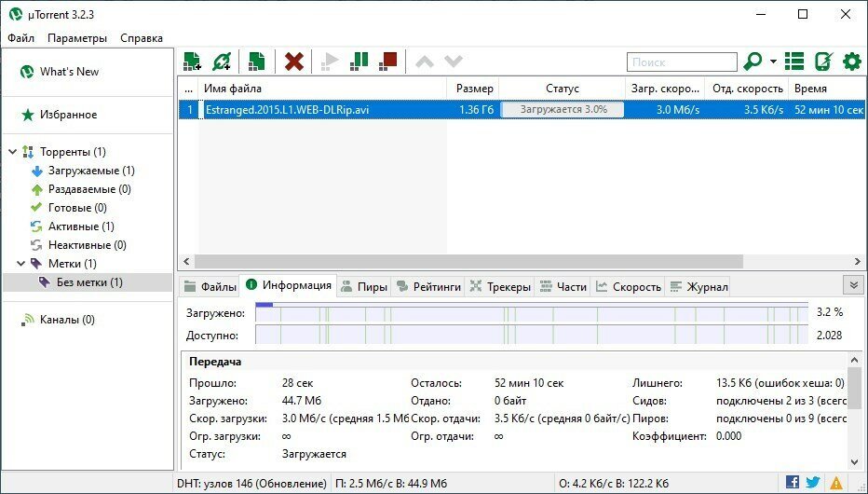Sort by Имя файла column header
Screen dimensions: 868x494
323,89
